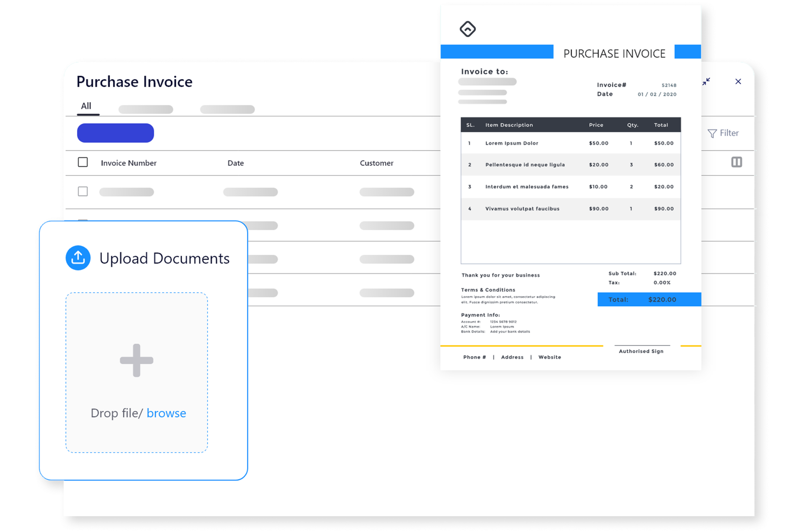This screenshot has width=806, height=532.
Task: Click the diamond logo on the invoice
Action: click(x=468, y=29)
